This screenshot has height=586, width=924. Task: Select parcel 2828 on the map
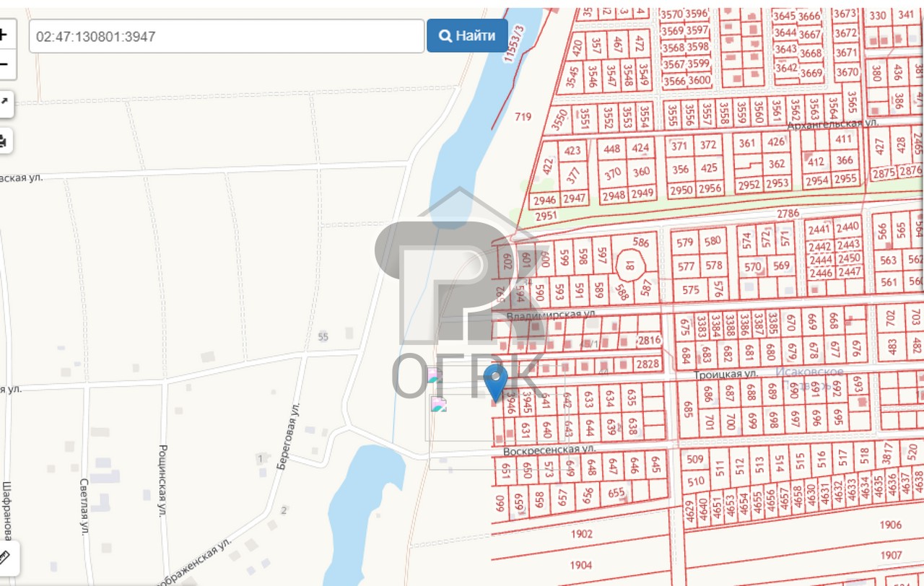click(648, 364)
